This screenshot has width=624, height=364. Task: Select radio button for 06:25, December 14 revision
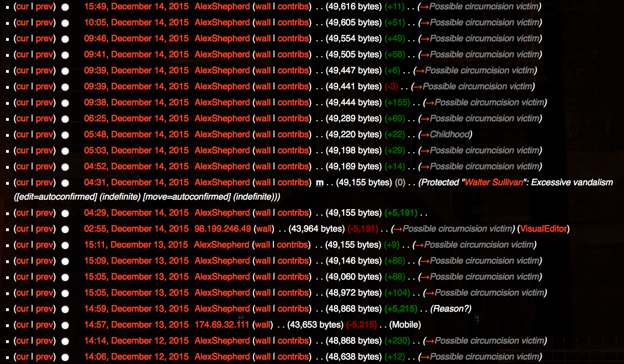tap(65, 119)
